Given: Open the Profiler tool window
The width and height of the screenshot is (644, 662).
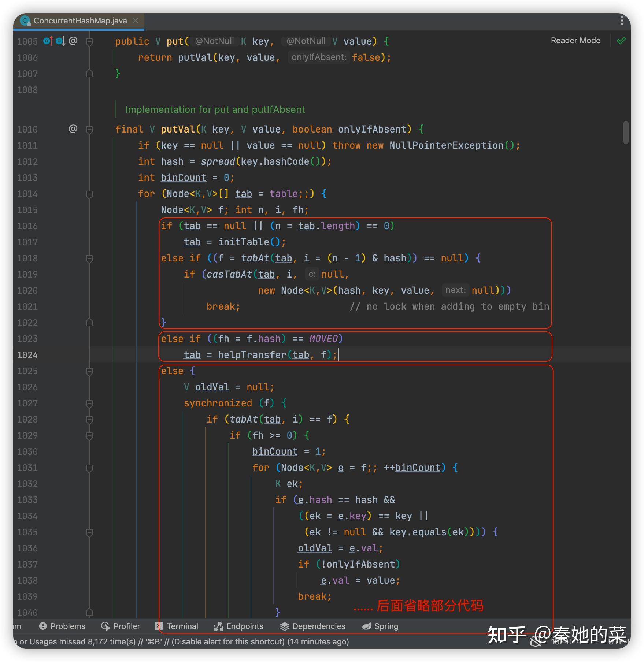Looking at the screenshot, I should 120,626.
